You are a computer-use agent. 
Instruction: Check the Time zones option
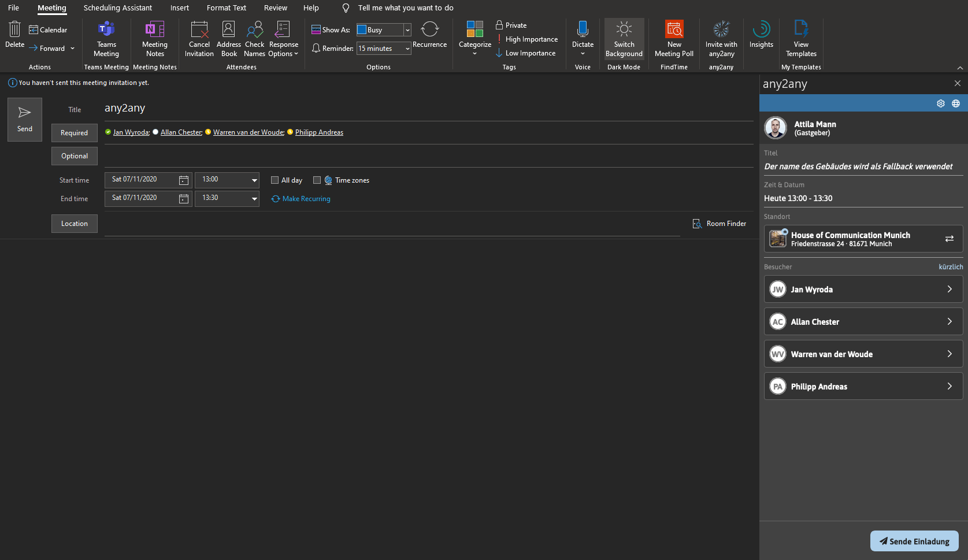tap(317, 180)
